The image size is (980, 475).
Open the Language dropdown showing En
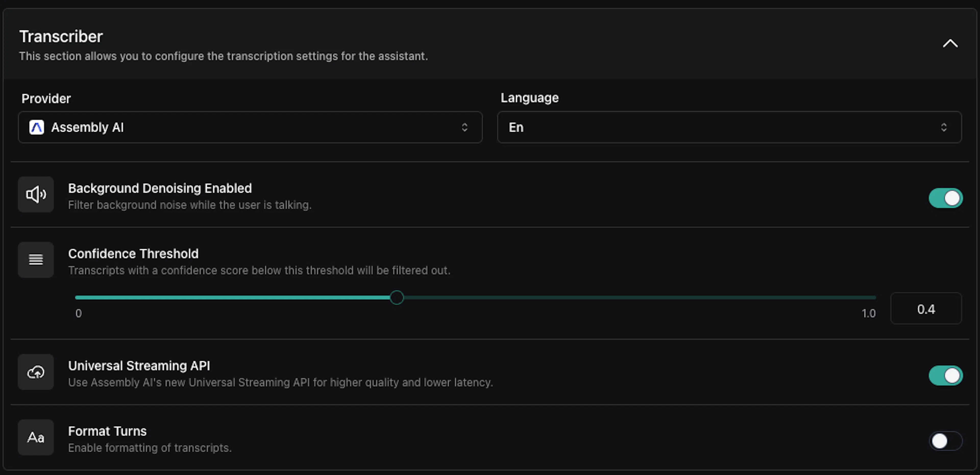[729, 127]
